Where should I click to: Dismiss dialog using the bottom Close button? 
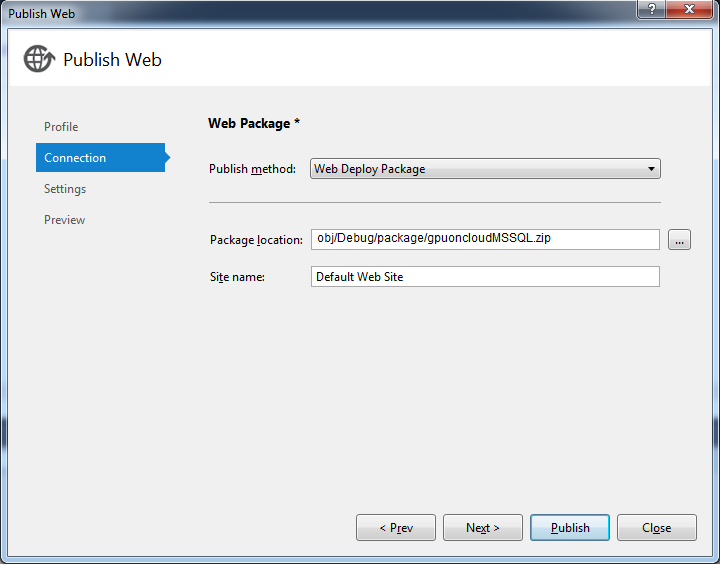point(656,528)
